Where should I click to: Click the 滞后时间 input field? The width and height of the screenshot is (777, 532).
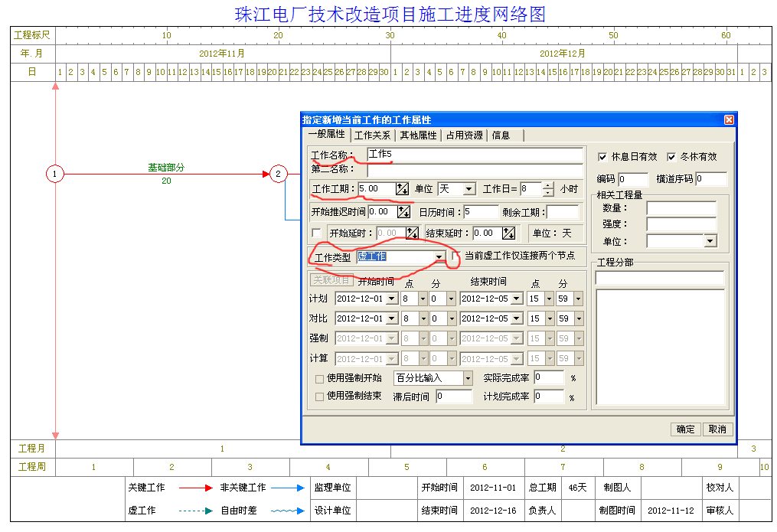454,397
